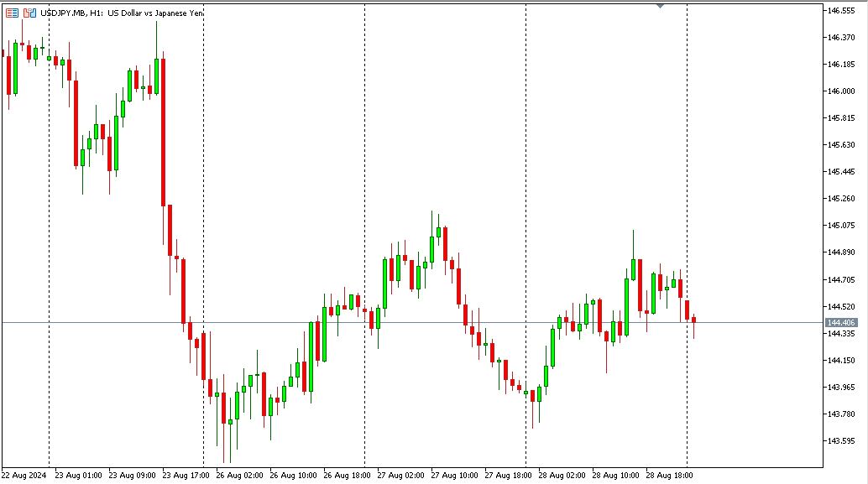Image resolution: width=868 pixels, height=484 pixels.
Task: Click the 146.555 price axis label
Action: [841, 11]
